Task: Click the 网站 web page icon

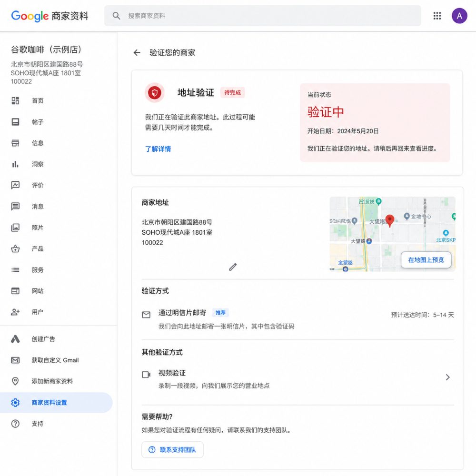Action: tap(15, 291)
